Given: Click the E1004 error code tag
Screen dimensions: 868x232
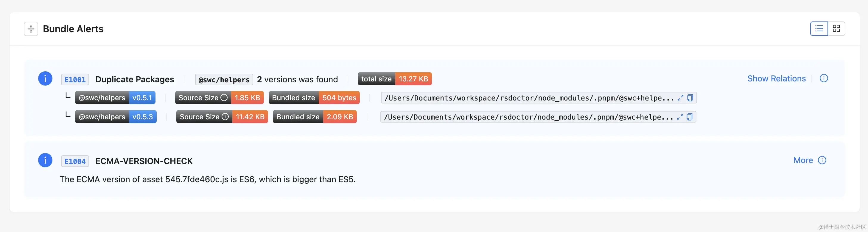Looking at the screenshot, I should [x=75, y=161].
